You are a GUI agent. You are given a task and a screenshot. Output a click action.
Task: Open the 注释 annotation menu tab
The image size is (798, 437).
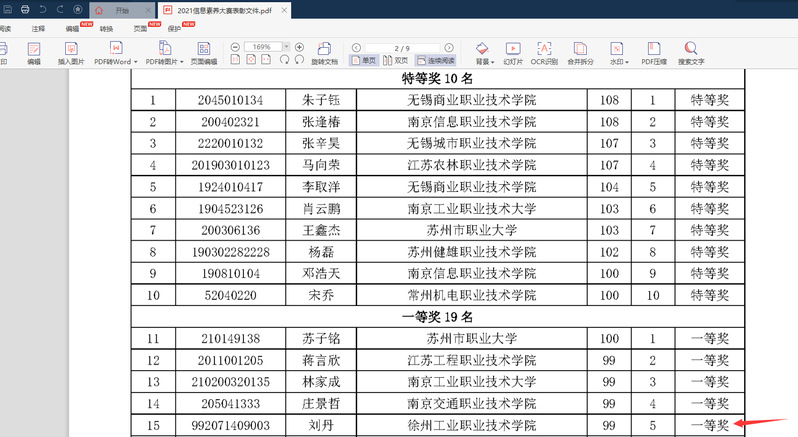point(38,29)
